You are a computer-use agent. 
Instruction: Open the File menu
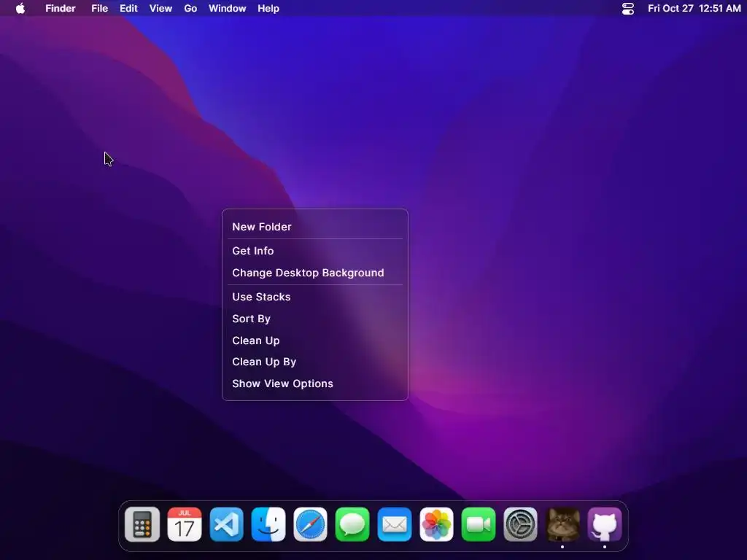[x=99, y=9]
